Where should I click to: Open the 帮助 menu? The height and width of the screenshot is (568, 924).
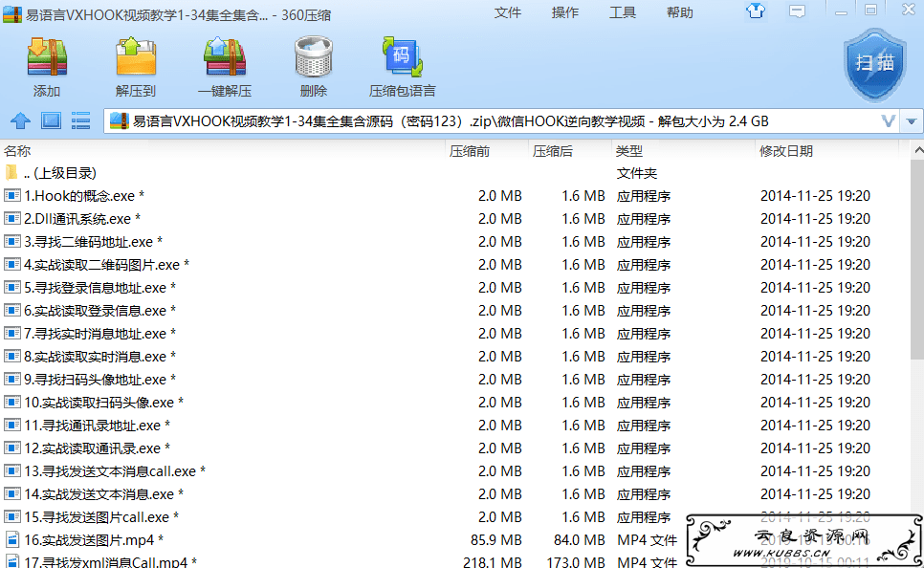pyautogui.click(x=679, y=12)
